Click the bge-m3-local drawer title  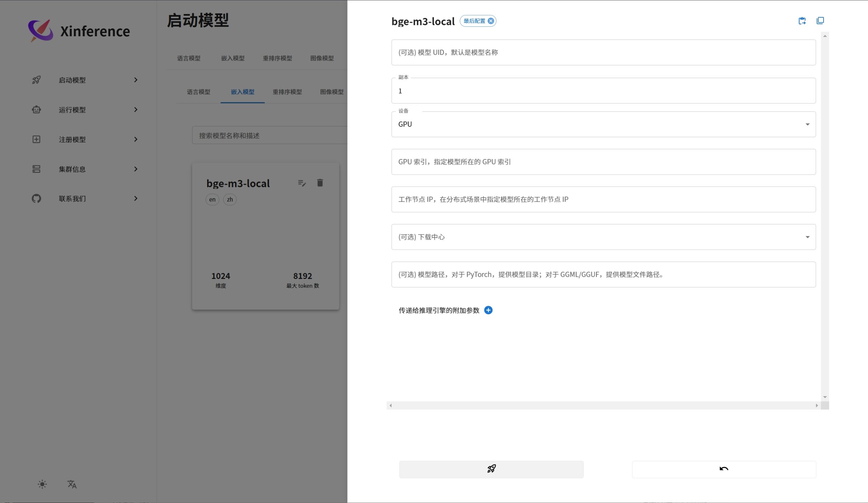(423, 21)
